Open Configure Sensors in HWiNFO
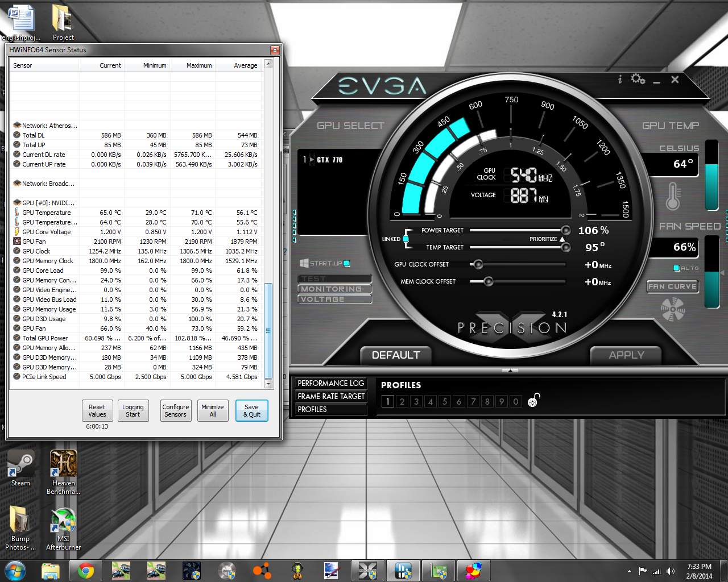Image resolution: width=728 pixels, height=582 pixels. click(x=176, y=410)
